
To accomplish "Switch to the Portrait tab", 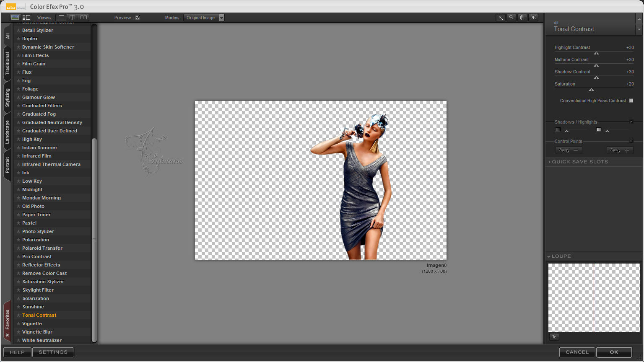I will tap(8, 165).
